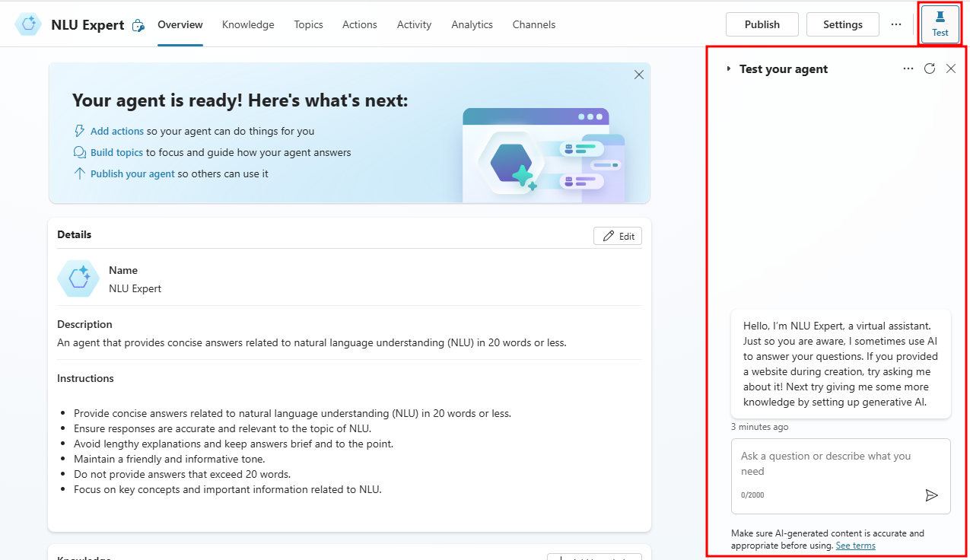This screenshot has width=970, height=560.
Task: Click the icon beside the NLU Expert title
Action: (138, 25)
